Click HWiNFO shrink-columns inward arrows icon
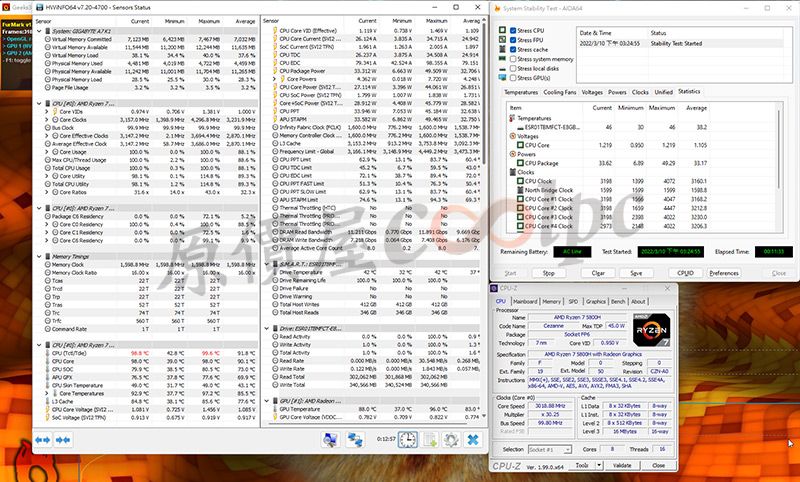 [63, 440]
